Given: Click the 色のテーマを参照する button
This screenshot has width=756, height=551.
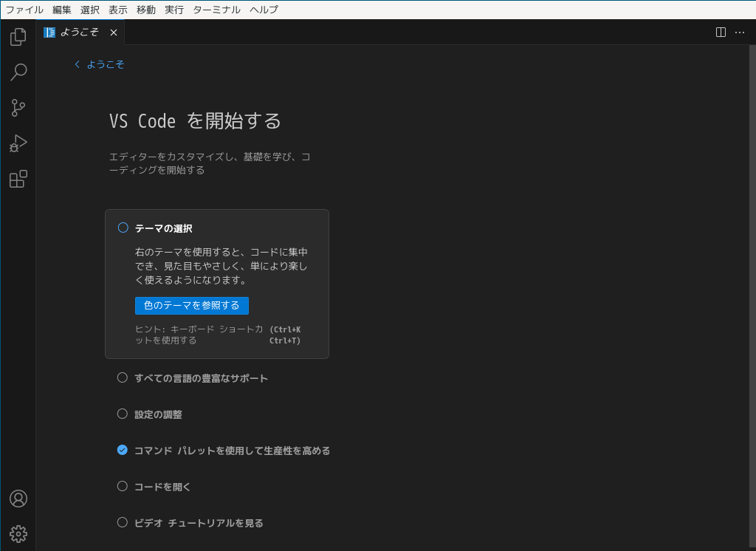Looking at the screenshot, I should tap(192, 306).
